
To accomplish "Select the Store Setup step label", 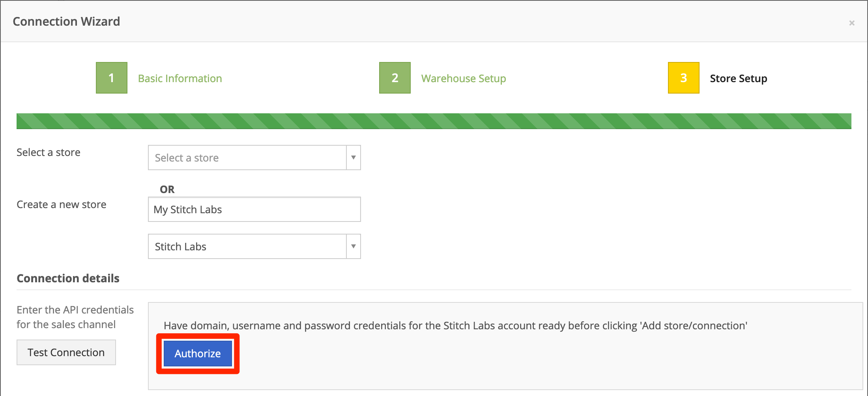I will (739, 79).
